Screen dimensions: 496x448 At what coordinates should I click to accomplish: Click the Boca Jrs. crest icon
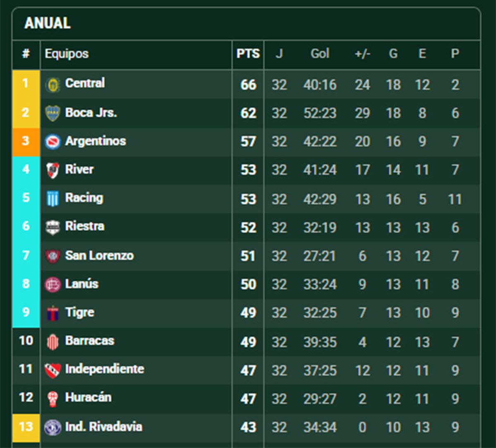click(x=52, y=113)
